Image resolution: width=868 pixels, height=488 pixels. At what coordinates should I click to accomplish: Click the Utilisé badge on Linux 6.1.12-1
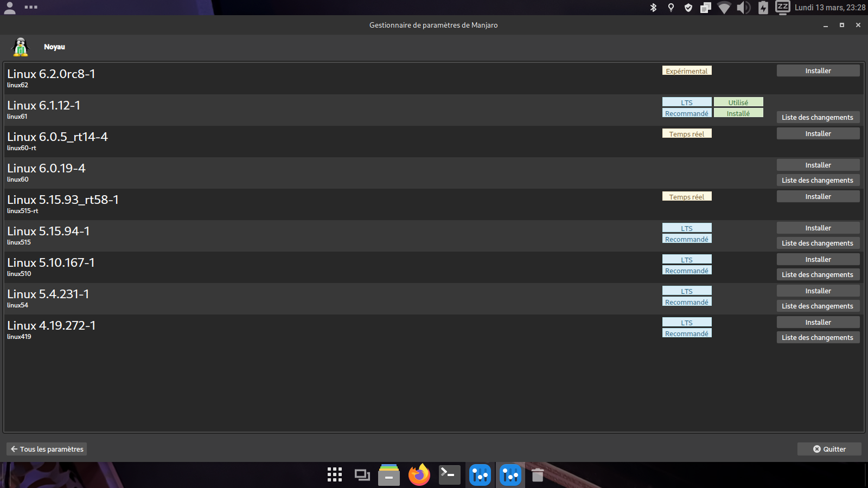(738, 102)
